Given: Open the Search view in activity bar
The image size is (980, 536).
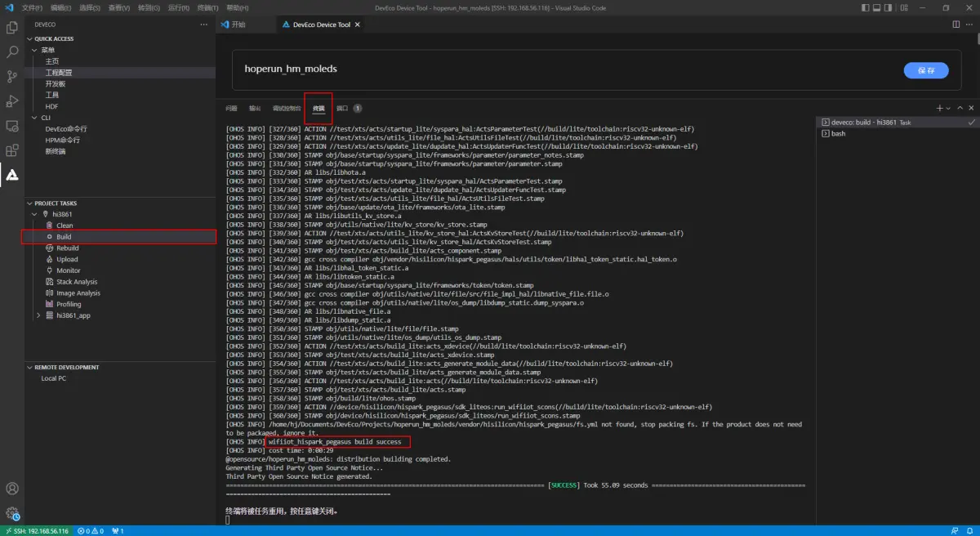Looking at the screenshot, I should [x=11, y=52].
